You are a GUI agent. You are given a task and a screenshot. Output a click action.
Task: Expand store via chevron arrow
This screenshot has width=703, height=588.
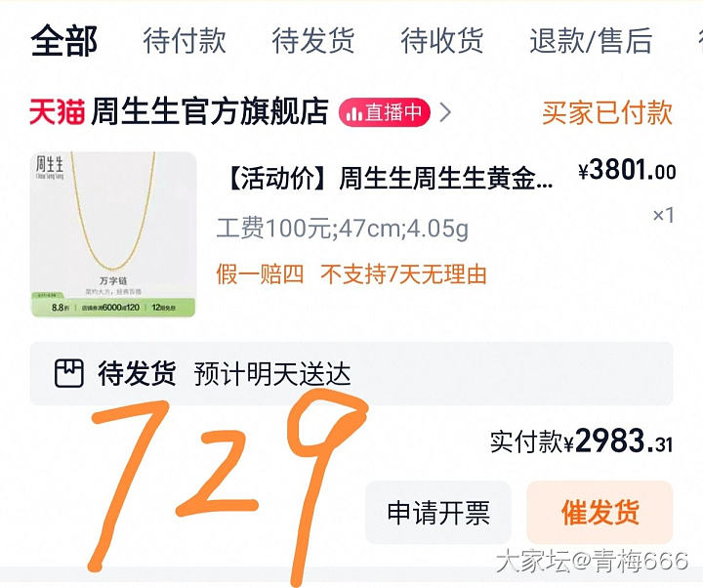(445, 112)
